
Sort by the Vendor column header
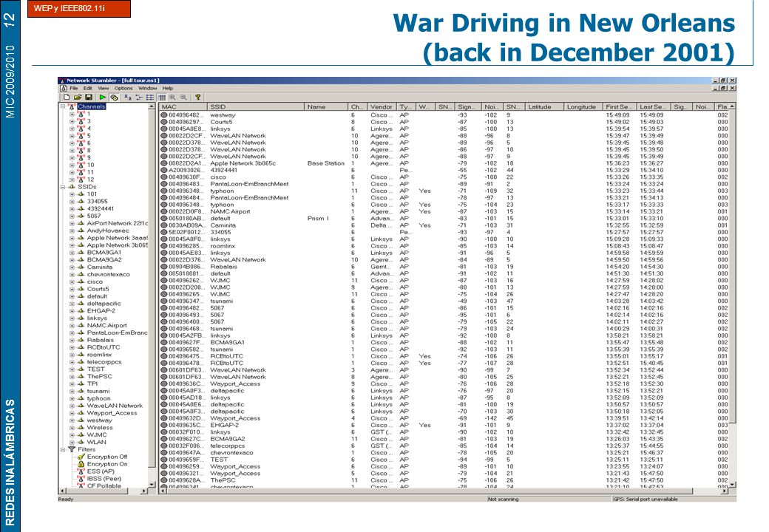tap(381, 106)
